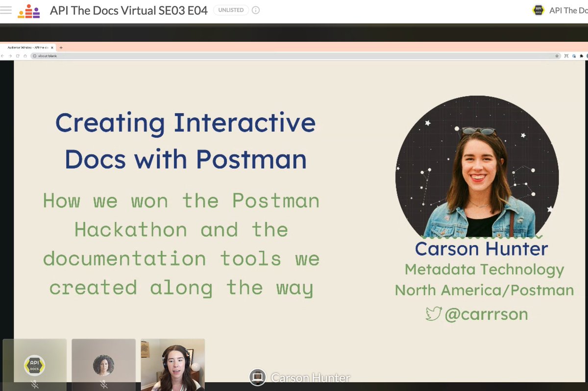
Task: Click the speaker's circular profile photo on slide
Action: click(477, 167)
